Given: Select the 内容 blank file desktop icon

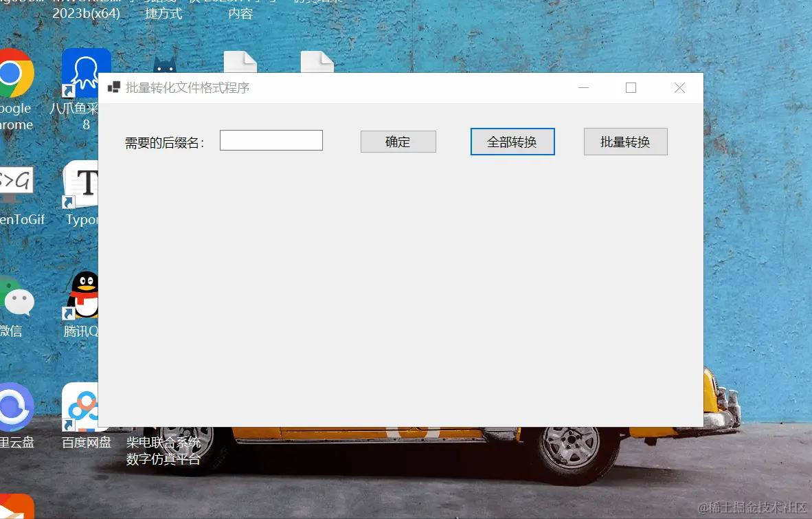Looking at the screenshot, I should click(240, 62).
